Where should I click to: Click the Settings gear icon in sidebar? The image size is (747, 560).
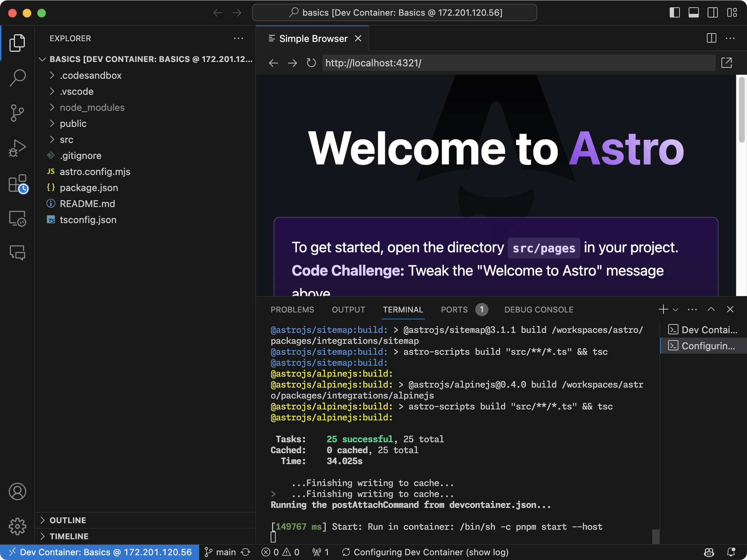point(17,526)
